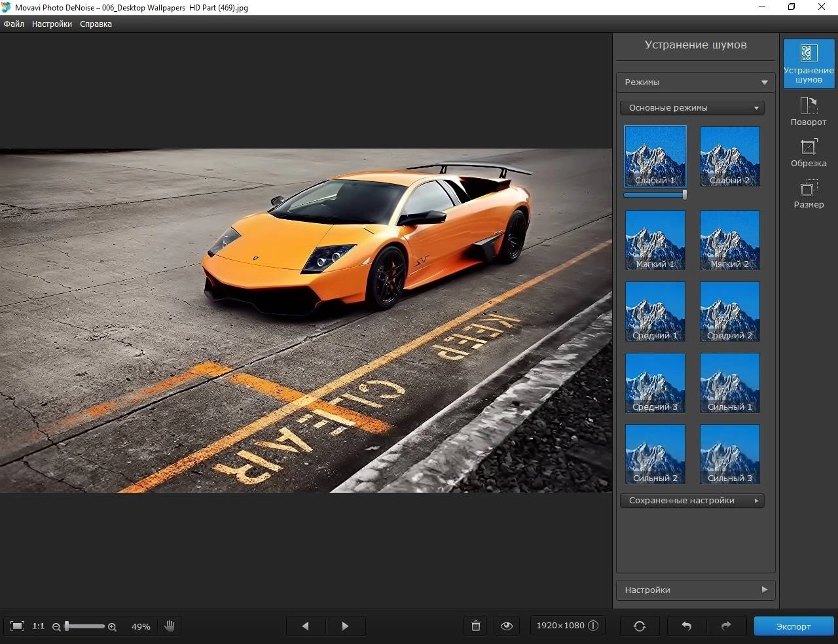838x644 pixels.
Task: Select the Средний 3 preset thumbnail
Action: pos(655,383)
